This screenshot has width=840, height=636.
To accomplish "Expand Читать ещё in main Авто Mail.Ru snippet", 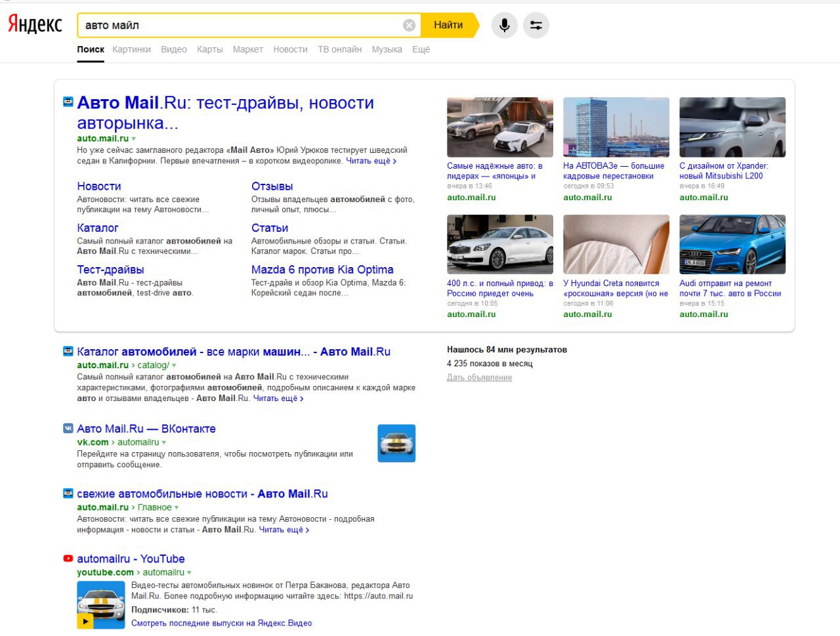I will (x=371, y=161).
